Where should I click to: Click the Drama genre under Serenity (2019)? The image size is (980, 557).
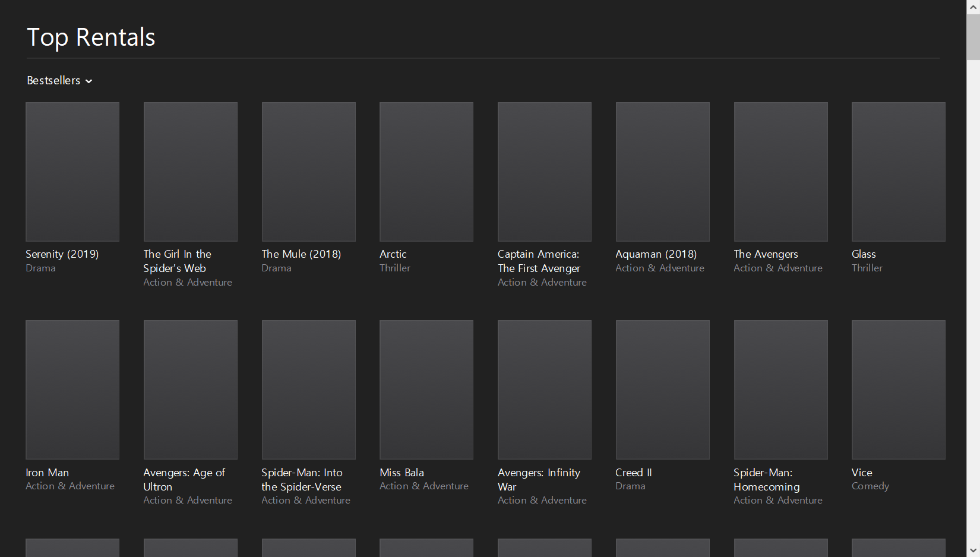pos(40,268)
